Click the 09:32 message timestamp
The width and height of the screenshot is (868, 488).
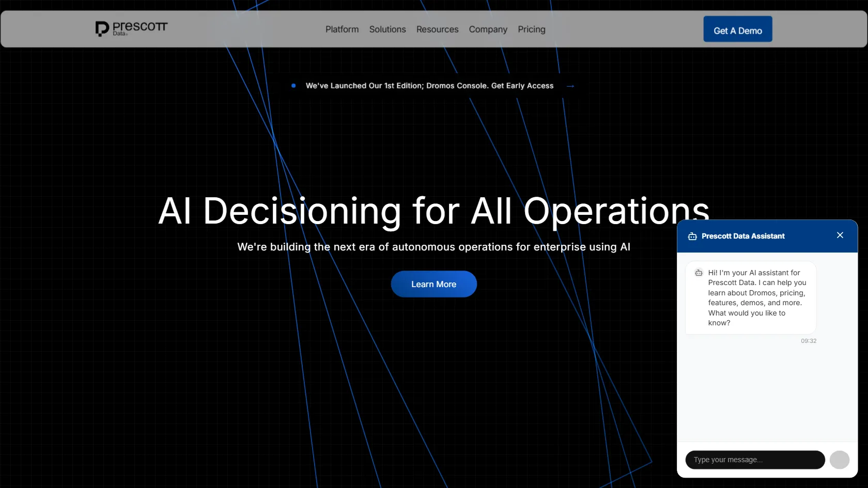808,341
